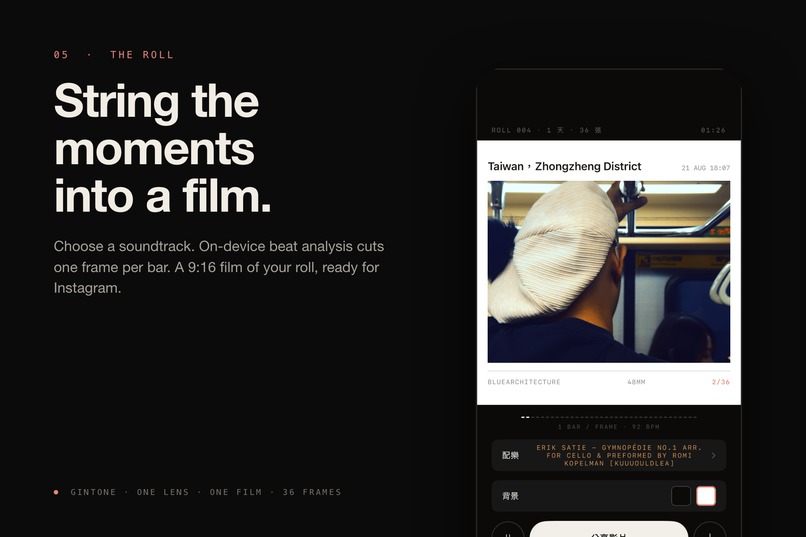Click the cream share pill button at phone bottom
This screenshot has height=537, width=806.
point(609,529)
